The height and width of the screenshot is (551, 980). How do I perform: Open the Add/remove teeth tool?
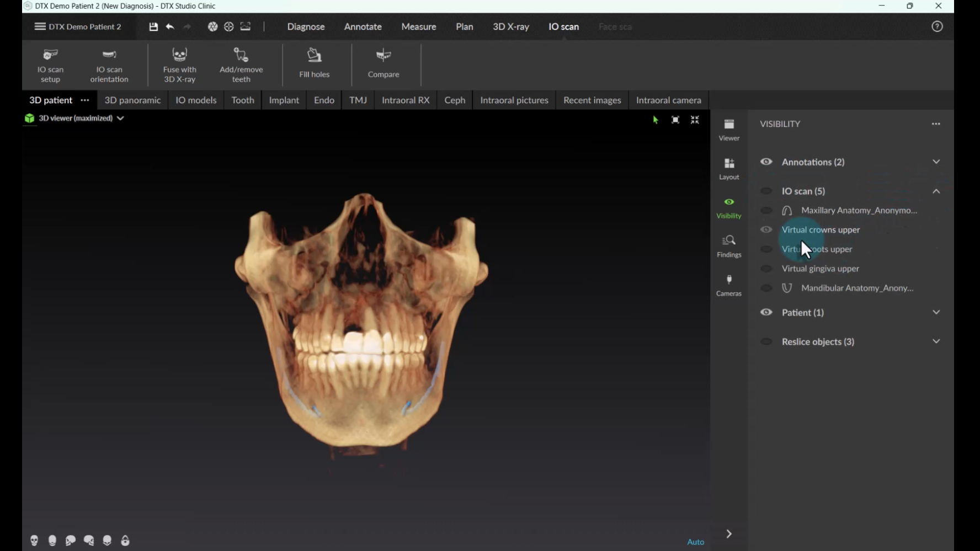[241, 65]
